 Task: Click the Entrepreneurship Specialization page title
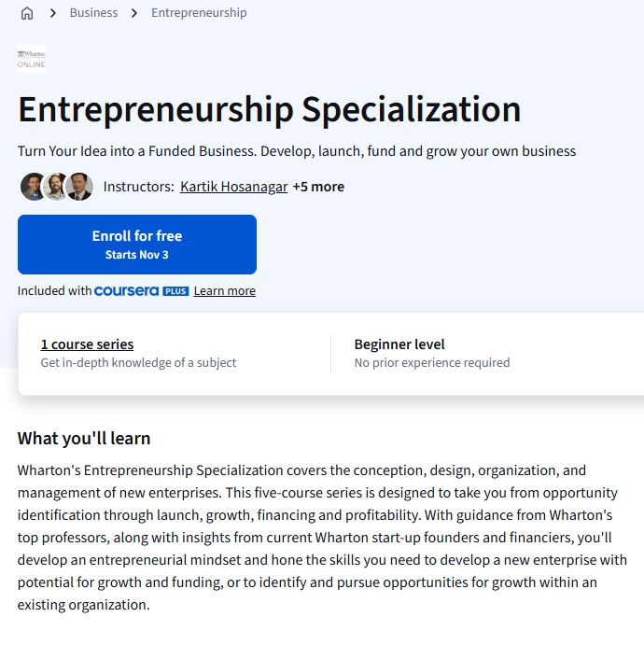[270, 109]
